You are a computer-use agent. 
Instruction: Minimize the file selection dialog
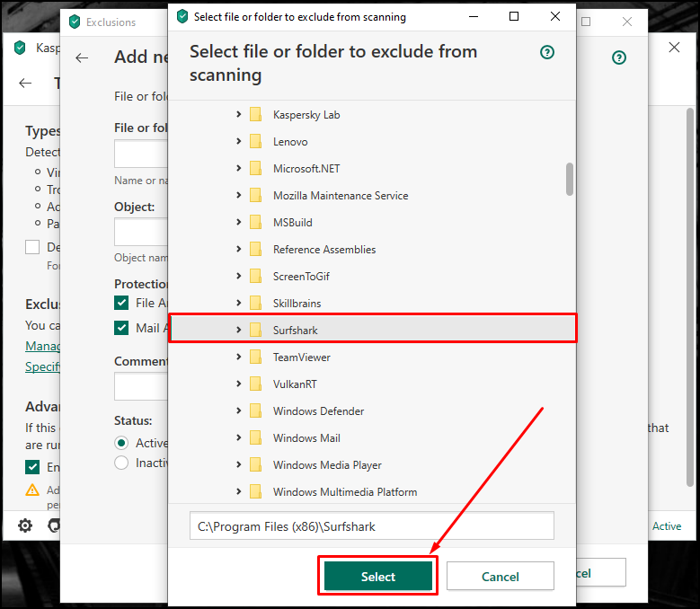(x=474, y=16)
